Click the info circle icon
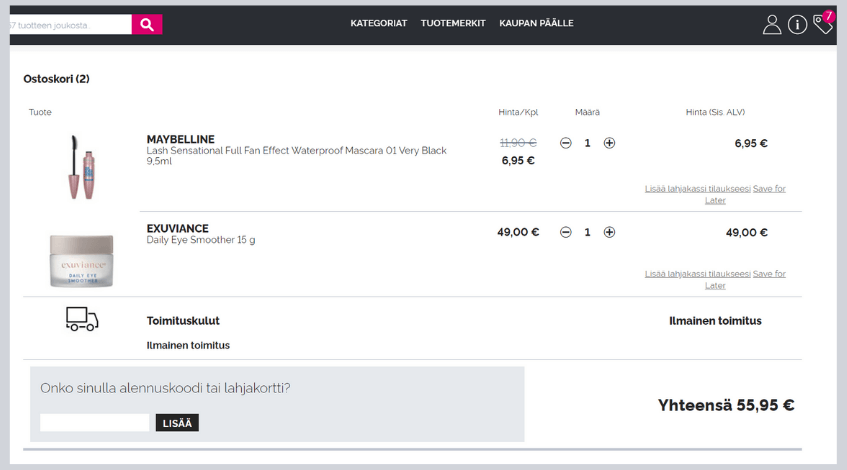The height and width of the screenshot is (470, 847). pos(797,25)
